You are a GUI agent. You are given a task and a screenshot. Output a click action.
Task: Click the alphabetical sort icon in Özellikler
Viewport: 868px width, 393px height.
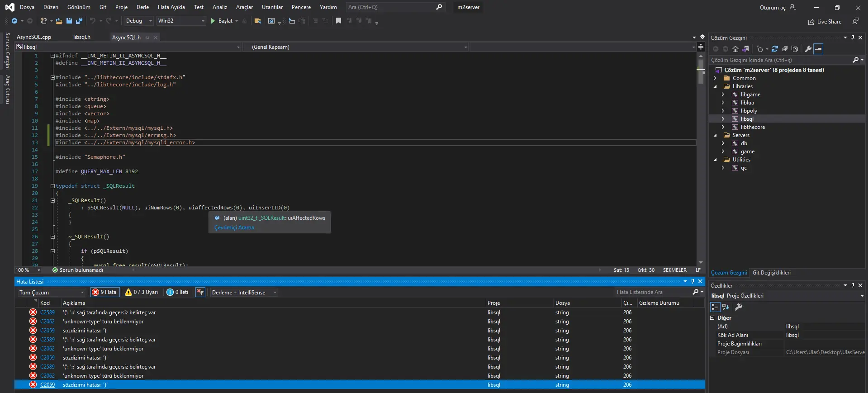[x=726, y=307]
